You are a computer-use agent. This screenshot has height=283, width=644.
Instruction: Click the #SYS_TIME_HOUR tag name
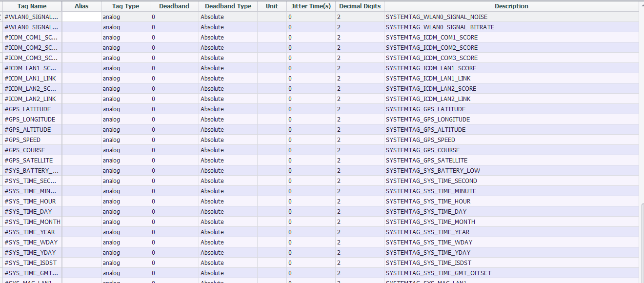(30, 202)
